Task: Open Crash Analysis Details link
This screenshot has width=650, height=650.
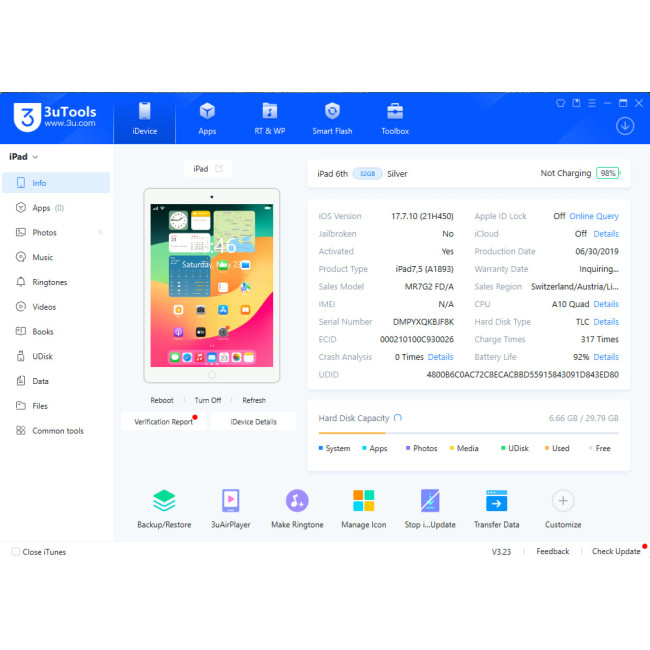Action: [x=440, y=357]
